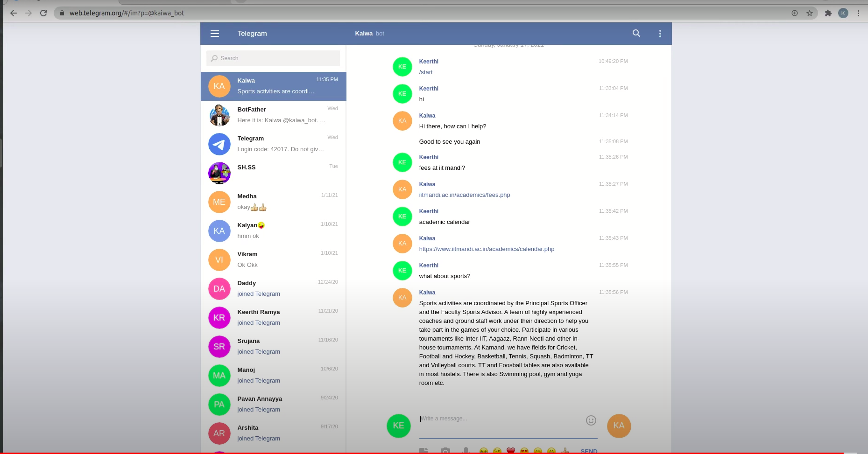
Task: Click Kaiwa's avatar beside 'Hi there' message
Action: [x=402, y=121]
